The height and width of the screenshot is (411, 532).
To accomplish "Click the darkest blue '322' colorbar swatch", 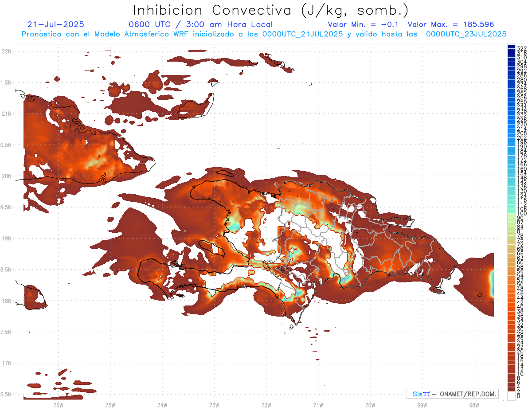I will [511, 47].
